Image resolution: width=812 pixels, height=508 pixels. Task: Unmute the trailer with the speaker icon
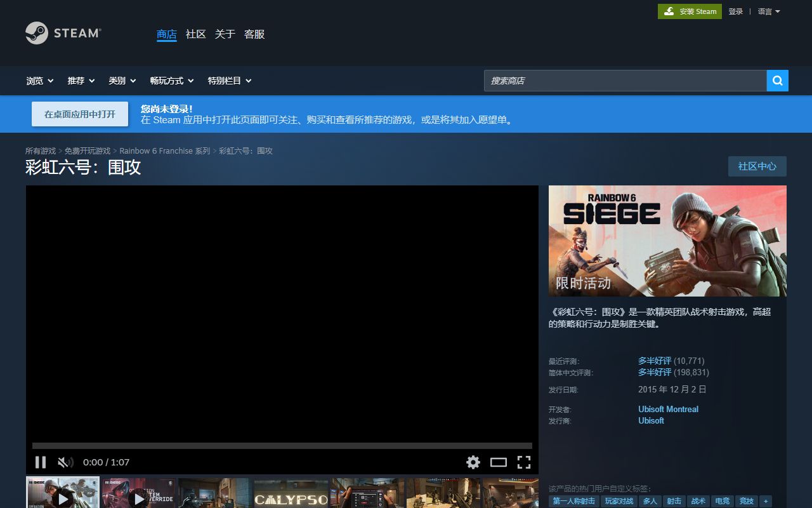[65, 462]
